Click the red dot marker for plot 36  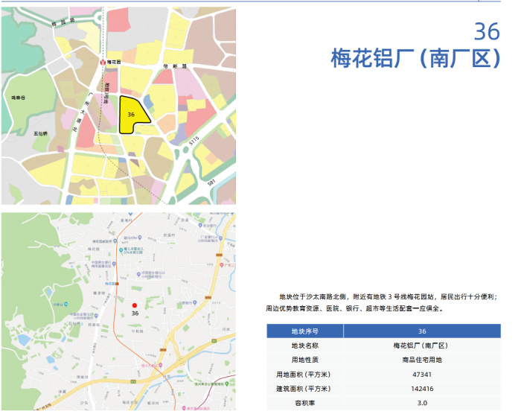tap(134, 305)
